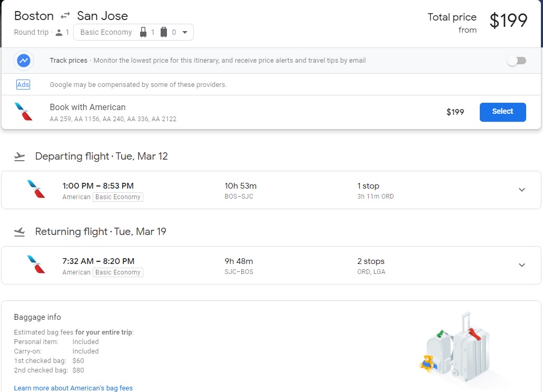Click the landing plane icon by Returning flight
The height and width of the screenshot is (392, 543).
pyautogui.click(x=19, y=232)
